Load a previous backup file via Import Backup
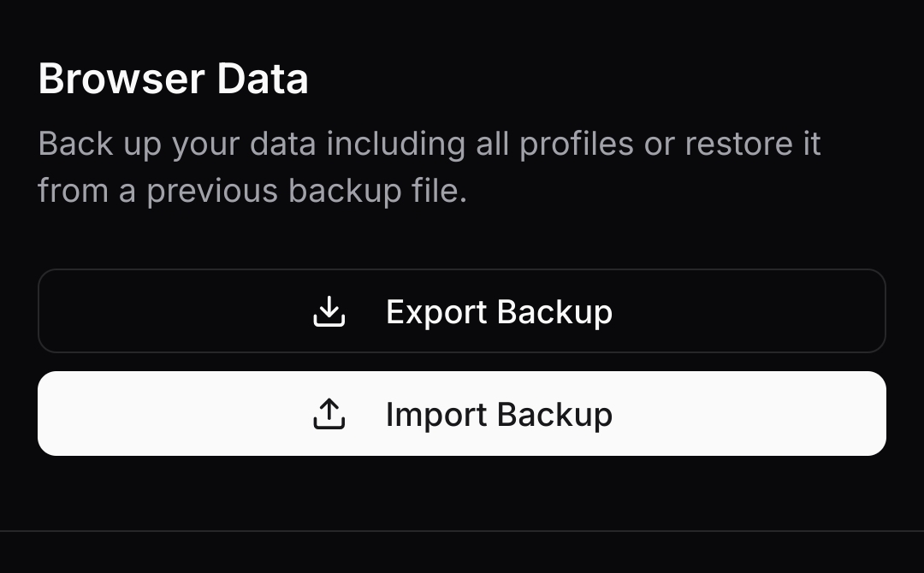924x573 pixels. pyautogui.click(x=462, y=413)
